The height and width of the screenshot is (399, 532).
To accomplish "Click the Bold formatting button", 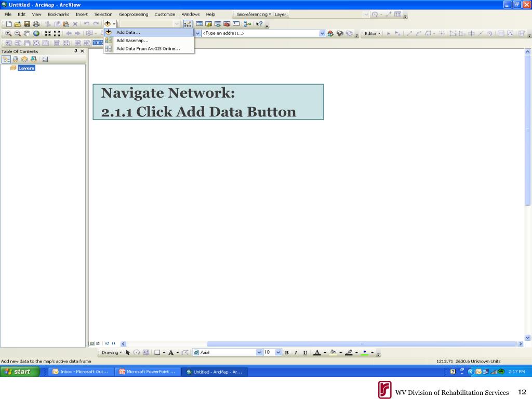I will coord(287,353).
